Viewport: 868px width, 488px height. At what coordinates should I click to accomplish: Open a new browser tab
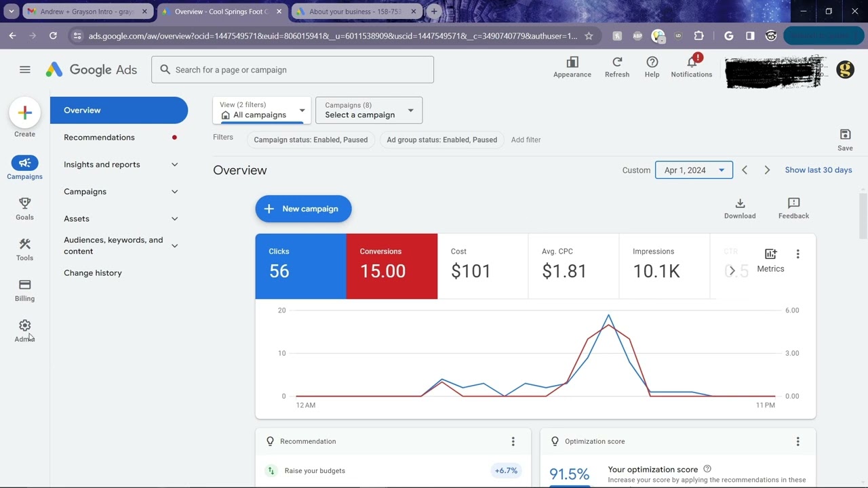click(x=434, y=12)
